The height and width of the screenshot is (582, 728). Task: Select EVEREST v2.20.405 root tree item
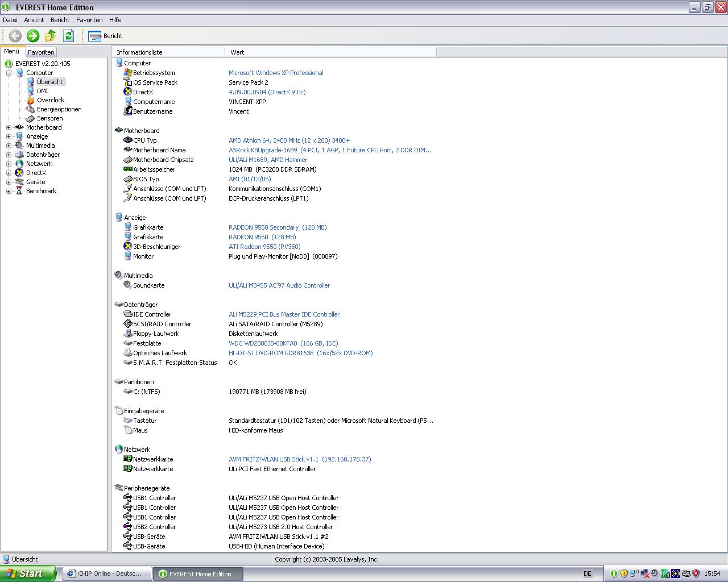point(43,64)
